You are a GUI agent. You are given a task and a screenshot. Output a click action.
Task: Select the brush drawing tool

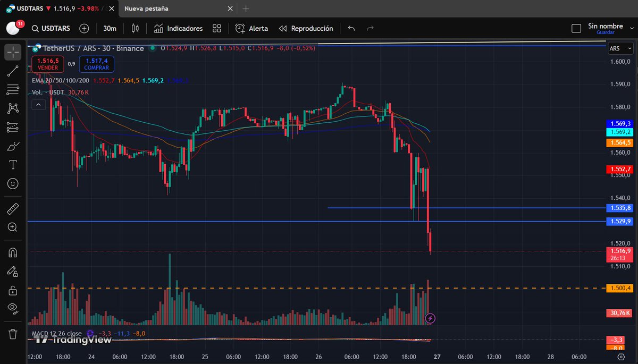coord(13,146)
